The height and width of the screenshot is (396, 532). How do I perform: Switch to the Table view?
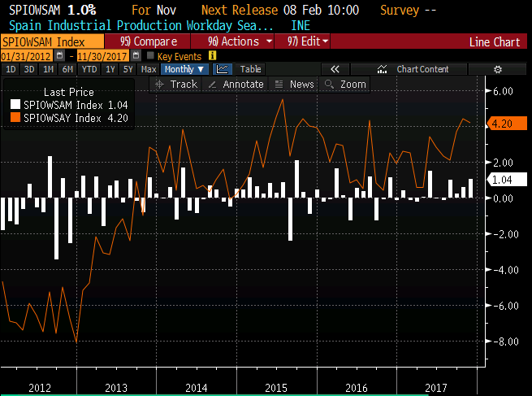pyautogui.click(x=250, y=69)
